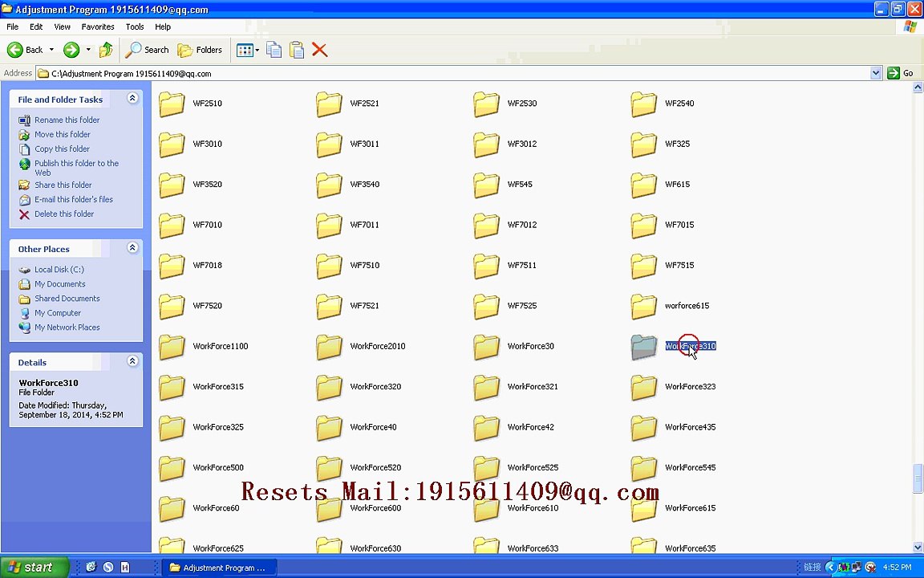924x578 pixels.
Task: Click the highlighted WorkForce310 folder icon
Action: click(643, 348)
